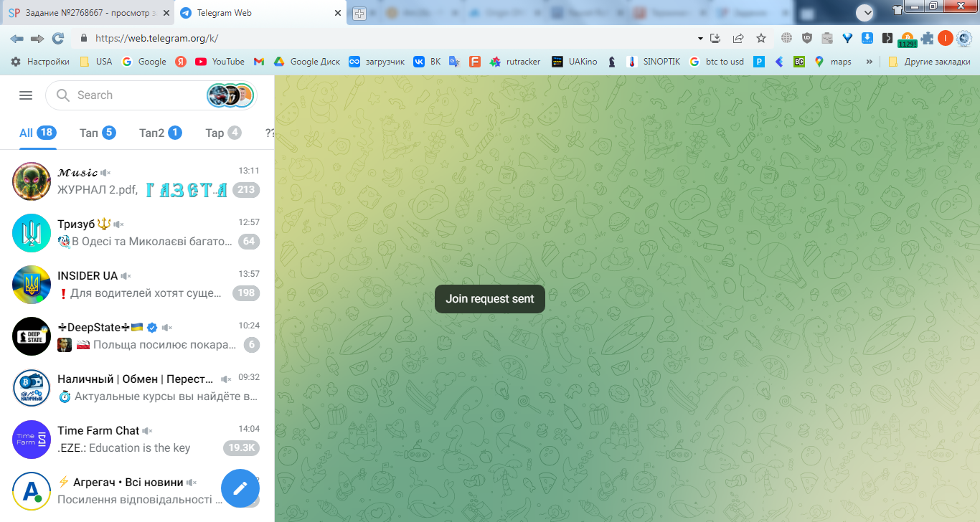Open the orange browser profile avatar
Image resolution: width=980 pixels, height=522 pixels.
pyautogui.click(x=946, y=39)
